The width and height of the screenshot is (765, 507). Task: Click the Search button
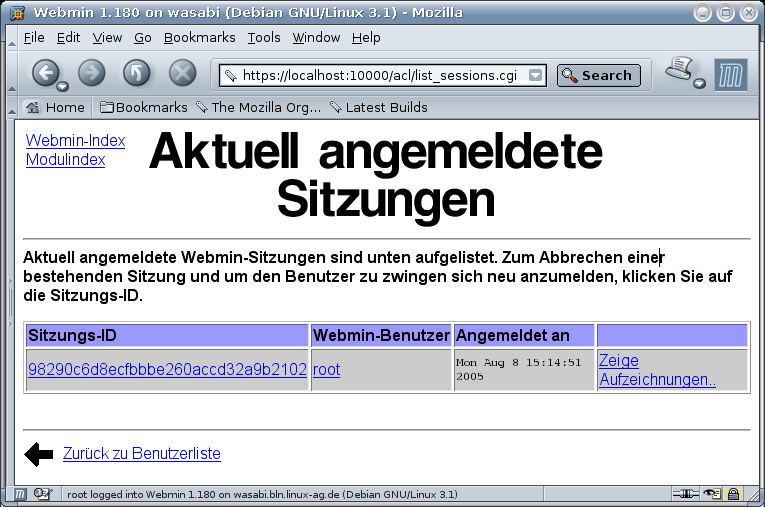pos(599,75)
